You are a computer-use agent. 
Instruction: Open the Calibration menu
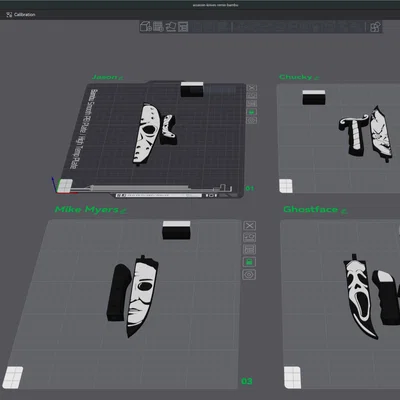(x=21, y=15)
